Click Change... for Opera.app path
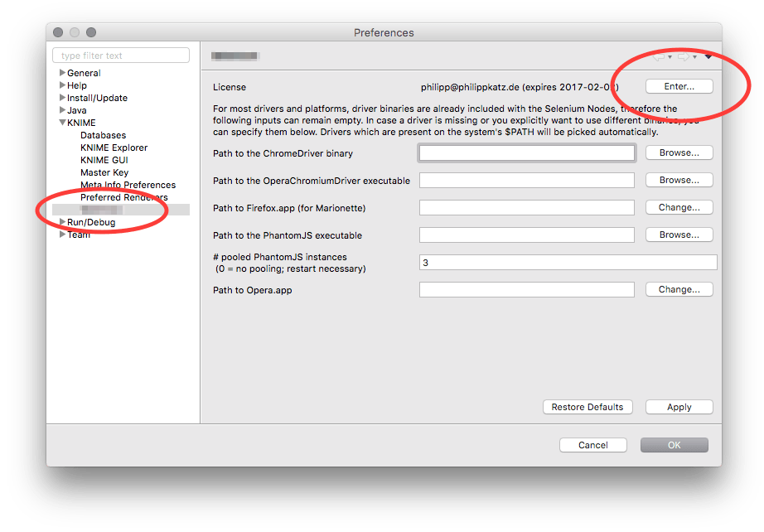Screen dimensions: 764x532 pyautogui.click(x=679, y=289)
